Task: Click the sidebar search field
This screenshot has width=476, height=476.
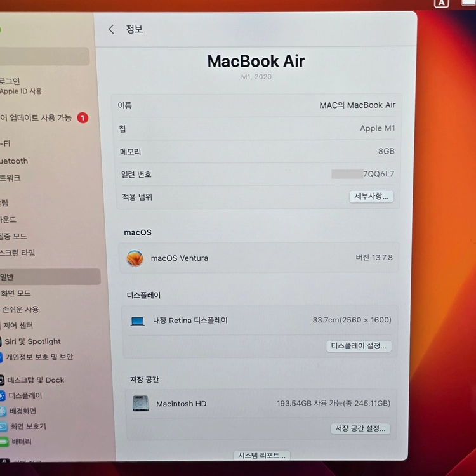Action: coord(44,56)
